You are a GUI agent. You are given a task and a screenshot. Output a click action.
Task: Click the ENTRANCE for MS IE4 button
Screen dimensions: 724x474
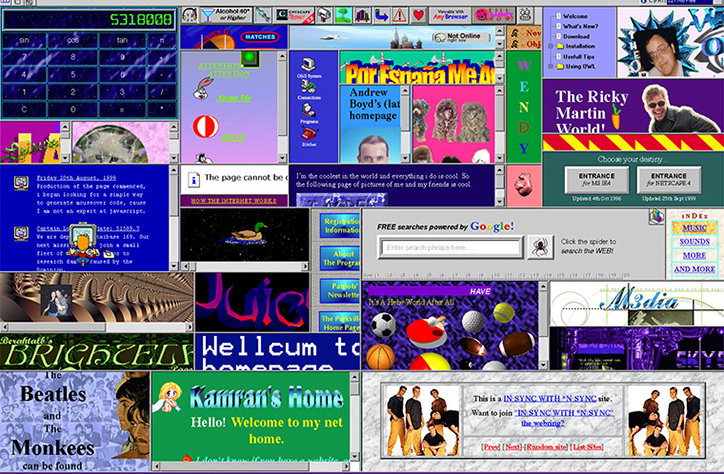pyautogui.click(x=597, y=180)
